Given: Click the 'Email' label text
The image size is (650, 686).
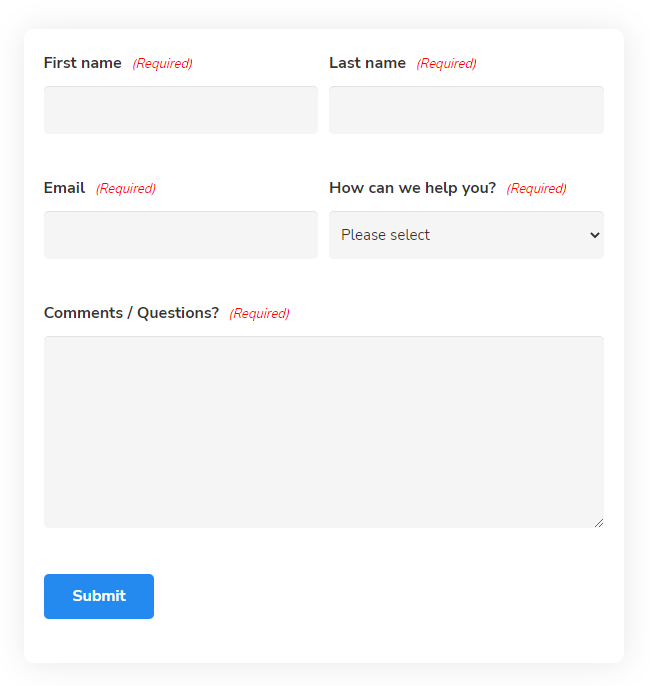Looking at the screenshot, I should (x=64, y=188).
